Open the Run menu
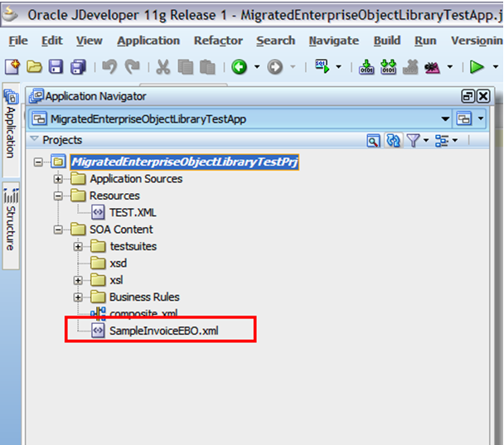The image size is (504, 445). 425,41
